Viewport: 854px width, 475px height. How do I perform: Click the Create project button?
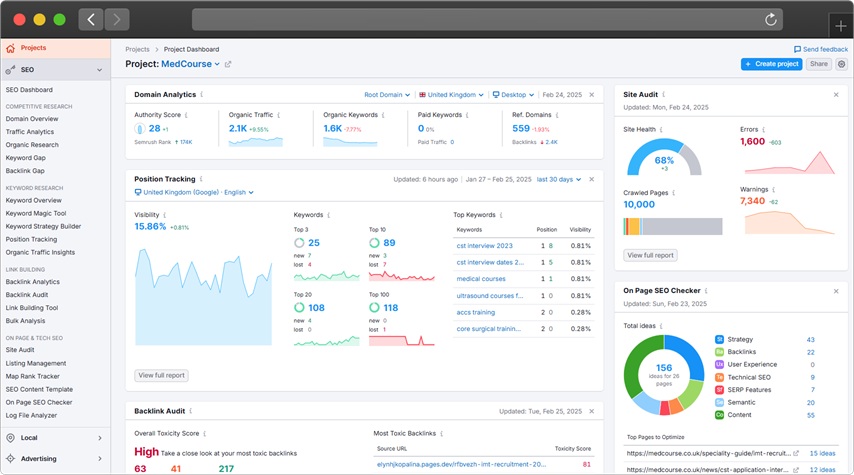(771, 64)
